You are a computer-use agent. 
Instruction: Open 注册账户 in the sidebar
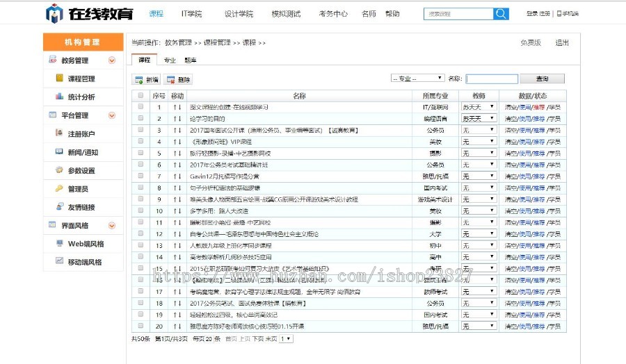click(x=81, y=133)
